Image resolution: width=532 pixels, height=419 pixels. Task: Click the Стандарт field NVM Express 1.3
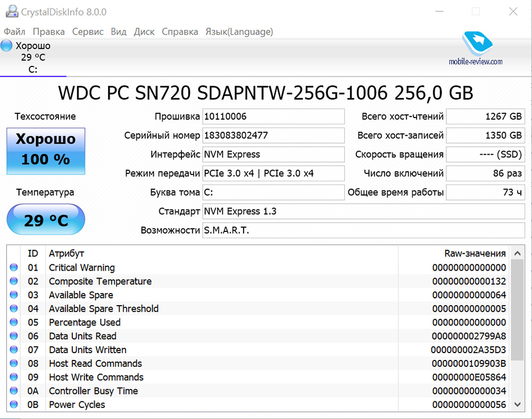coord(364,211)
